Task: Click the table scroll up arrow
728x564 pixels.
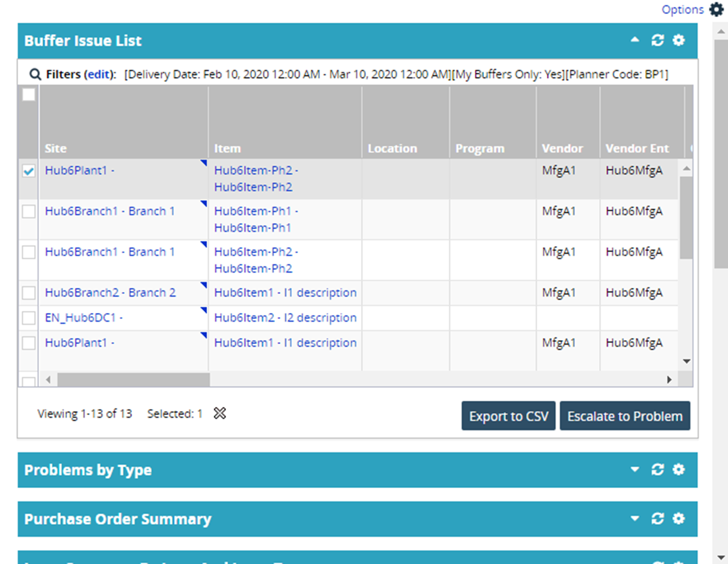Action: point(686,169)
